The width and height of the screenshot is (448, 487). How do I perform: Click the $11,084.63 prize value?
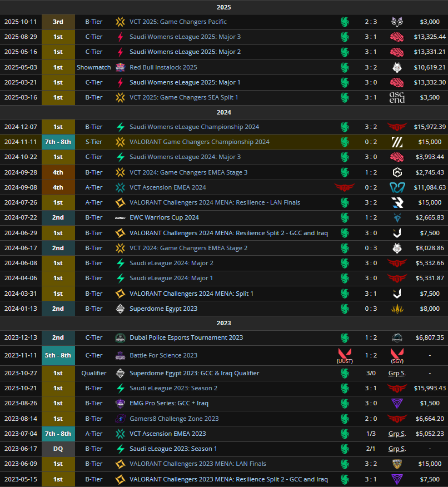coord(430,187)
